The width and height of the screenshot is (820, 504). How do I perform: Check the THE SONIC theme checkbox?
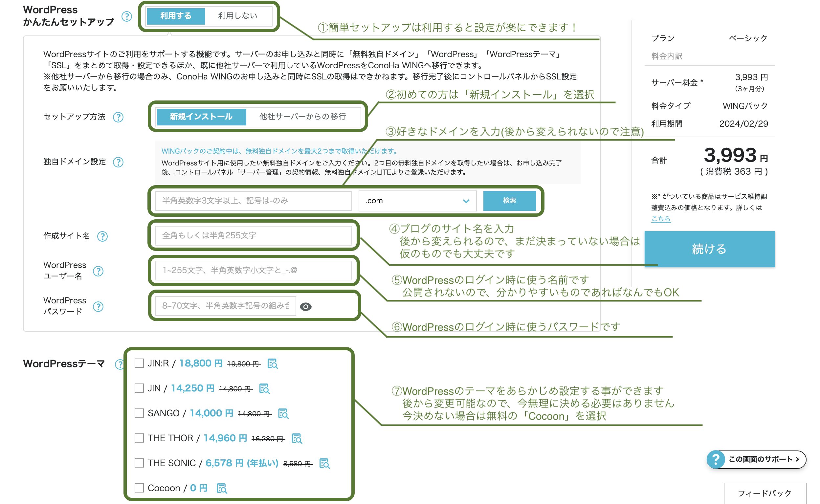pyautogui.click(x=139, y=463)
